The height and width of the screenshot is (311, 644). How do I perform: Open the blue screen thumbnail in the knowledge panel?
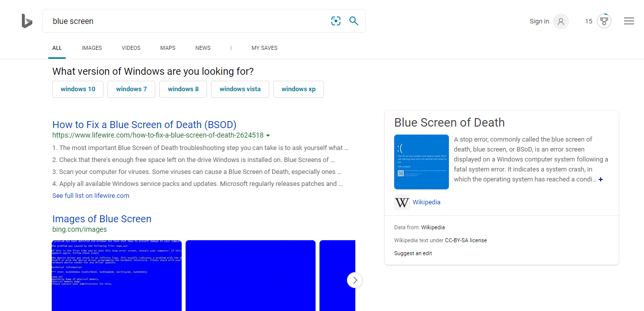click(x=421, y=161)
